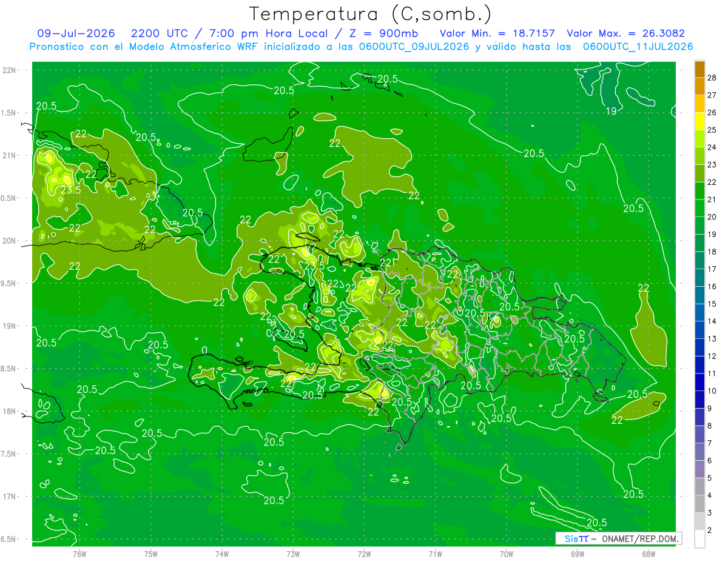Click the "21N" latitude axis label
This screenshot has width=728, height=562.
tap(10, 155)
